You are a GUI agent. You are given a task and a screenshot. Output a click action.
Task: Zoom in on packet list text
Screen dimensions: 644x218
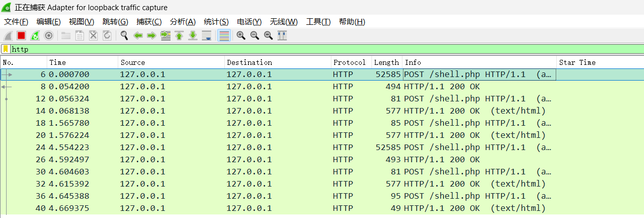pyautogui.click(x=241, y=35)
